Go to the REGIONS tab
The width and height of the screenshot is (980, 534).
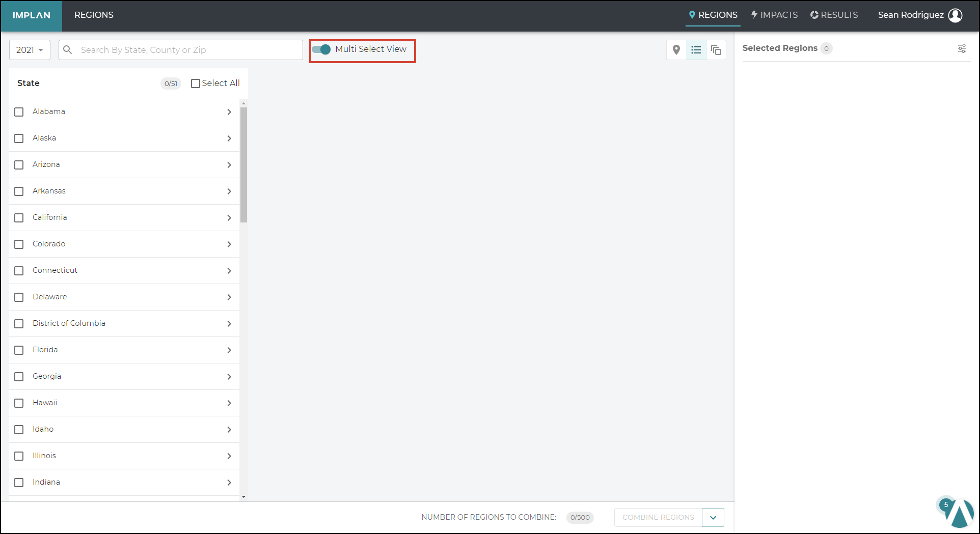713,15
